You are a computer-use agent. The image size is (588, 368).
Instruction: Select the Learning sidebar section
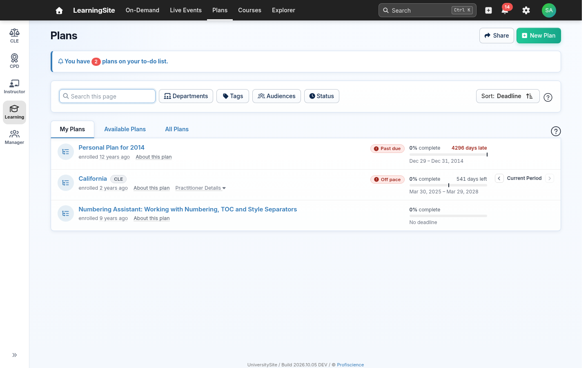click(x=14, y=112)
